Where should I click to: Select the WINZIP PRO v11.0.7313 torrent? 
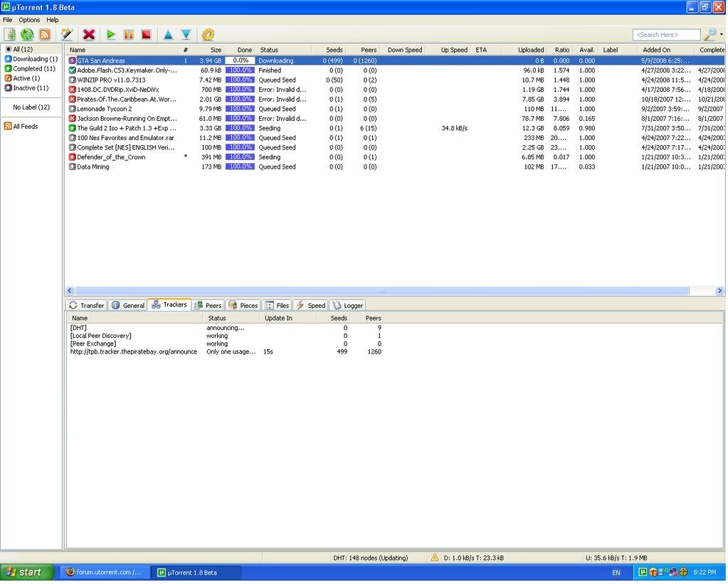(396, 80)
